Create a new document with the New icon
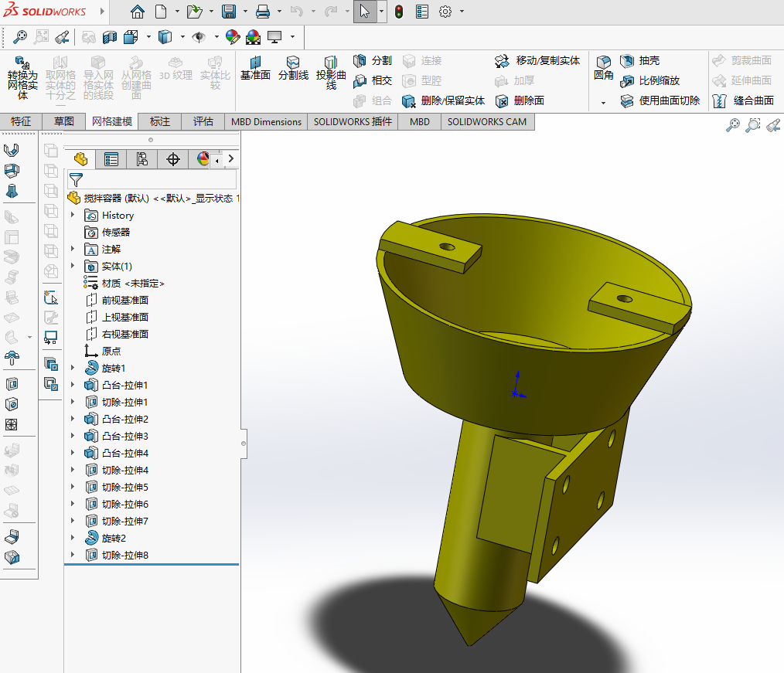This screenshot has width=784, height=673. 161,11
